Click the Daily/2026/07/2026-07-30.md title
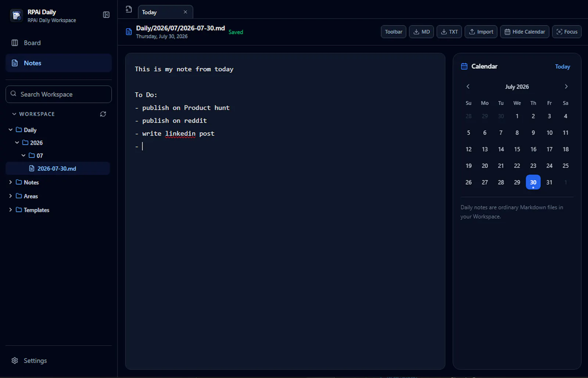The height and width of the screenshot is (378, 588). click(x=180, y=28)
